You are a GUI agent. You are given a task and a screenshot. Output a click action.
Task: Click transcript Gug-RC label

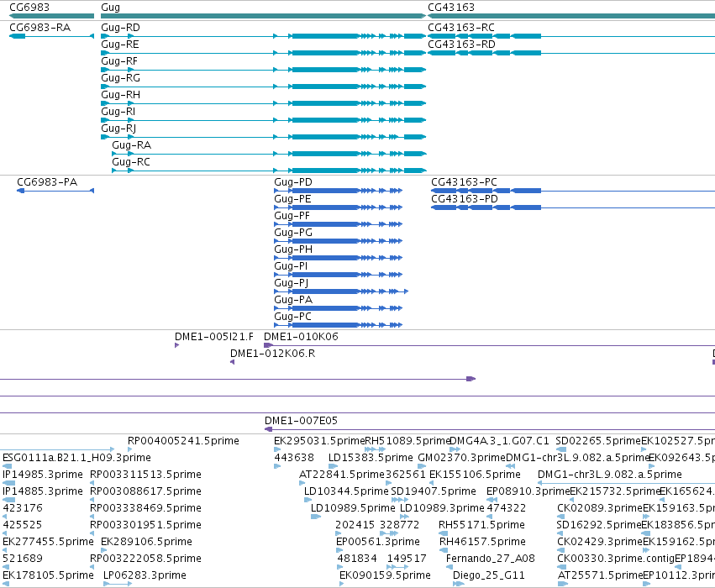[131, 162]
